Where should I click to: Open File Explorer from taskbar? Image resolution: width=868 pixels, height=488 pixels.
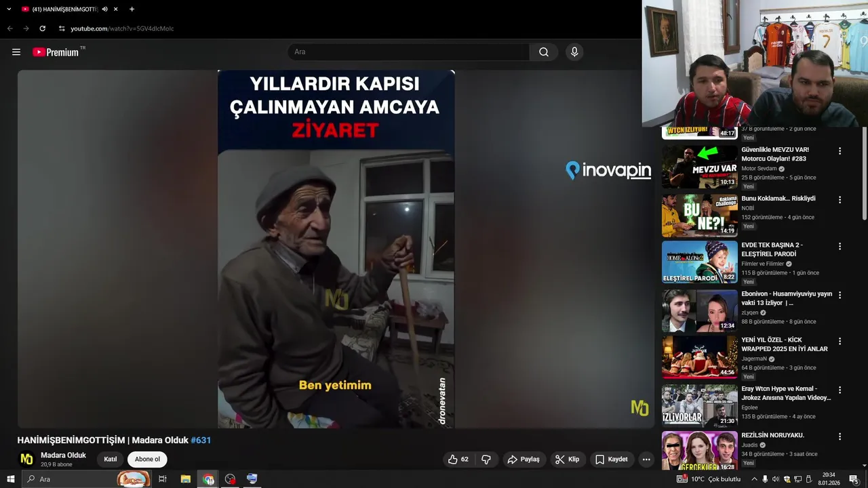click(185, 479)
